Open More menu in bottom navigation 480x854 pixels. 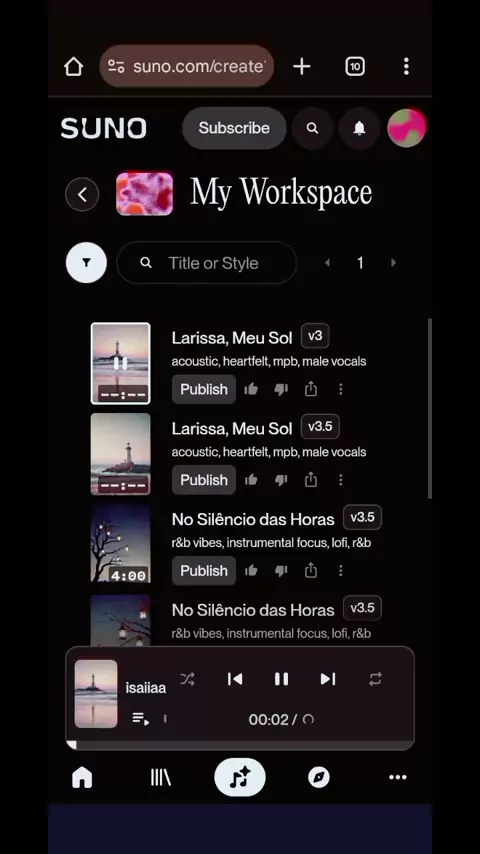pyautogui.click(x=398, y=778)
